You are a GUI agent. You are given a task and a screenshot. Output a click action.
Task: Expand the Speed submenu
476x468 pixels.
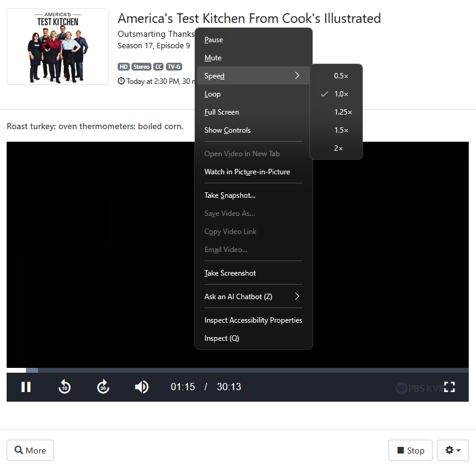tap(252, 76)
